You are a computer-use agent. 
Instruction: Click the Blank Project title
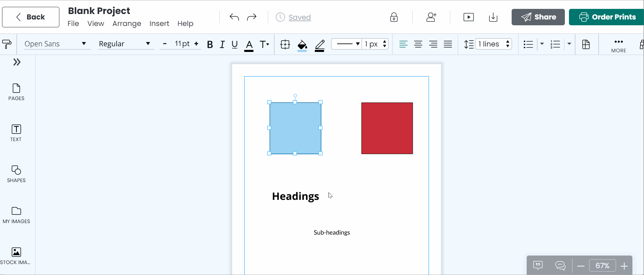click(99, 11)
